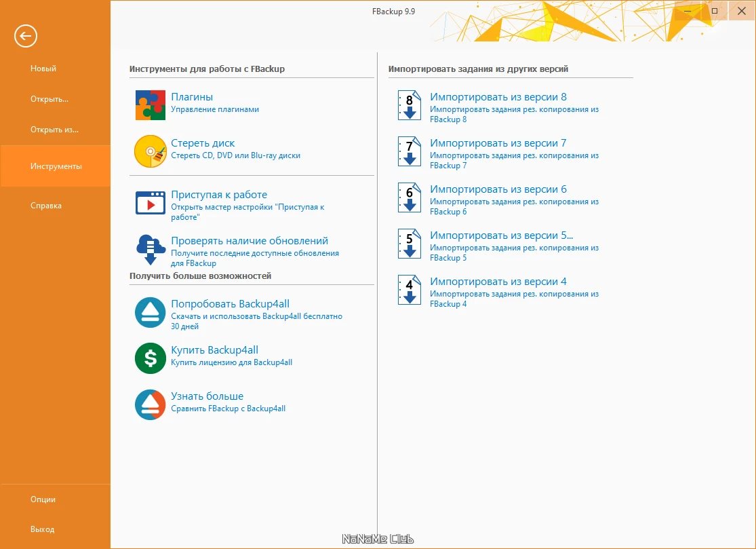Click Купить Backup4all link
Image resolution: width=756 pixels, height=549 pixels.
tap(214, 350)
